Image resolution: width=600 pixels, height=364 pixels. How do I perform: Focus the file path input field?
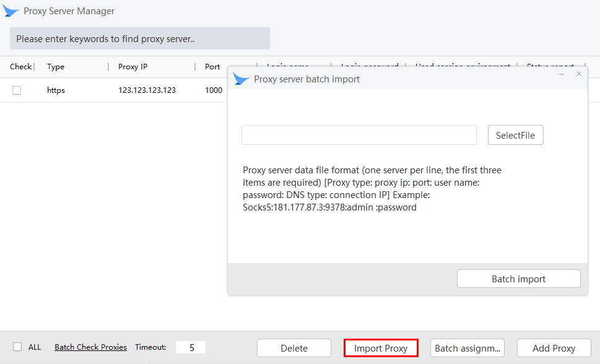click(x=359, y=135)
